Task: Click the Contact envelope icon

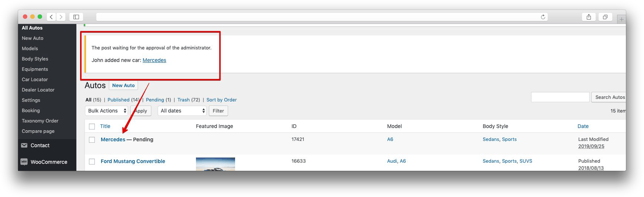Action: click(x=24, y=145)
